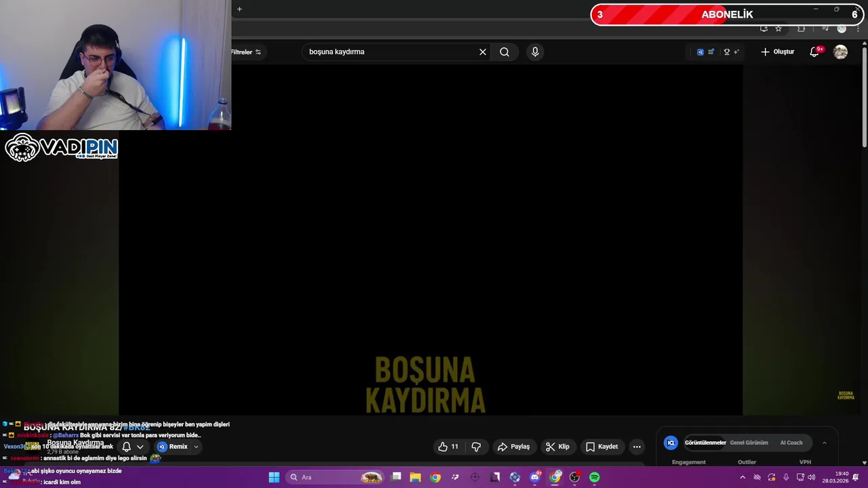Dislike the video with thumbs down

point(476,447)
